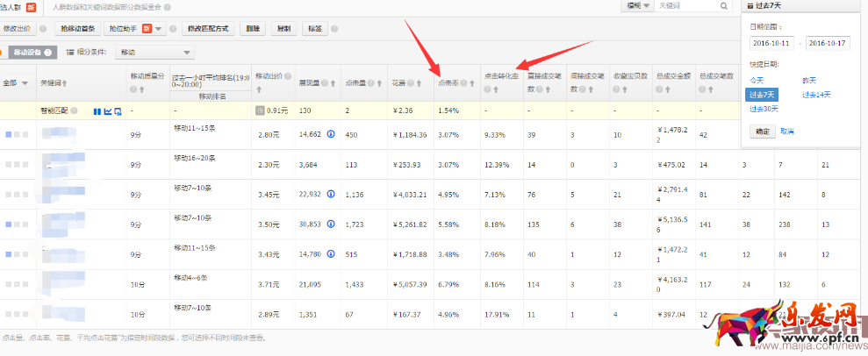Open trend chart icon for 智能匹配
The height and width of the screenshot is (356, 868).
[108, 111]
